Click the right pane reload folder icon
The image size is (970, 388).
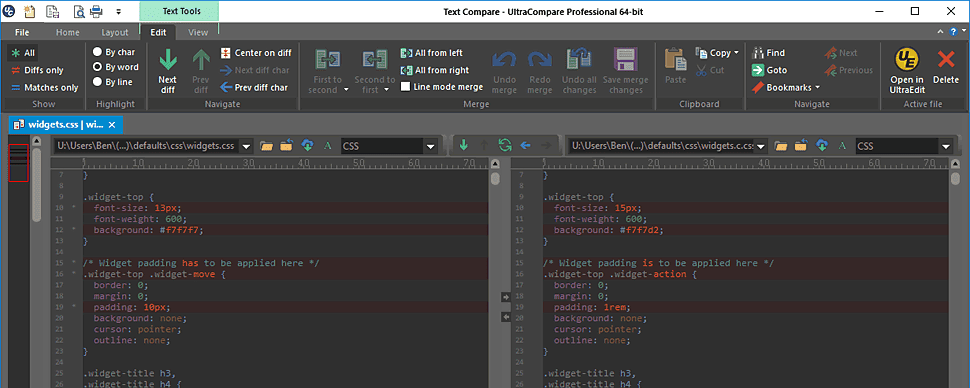click(801, 146)
